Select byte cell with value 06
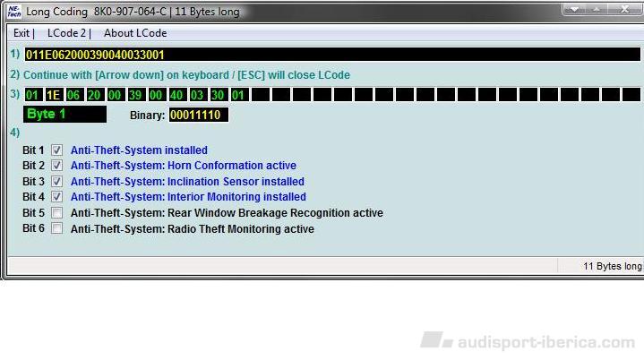 pos(74,95)
